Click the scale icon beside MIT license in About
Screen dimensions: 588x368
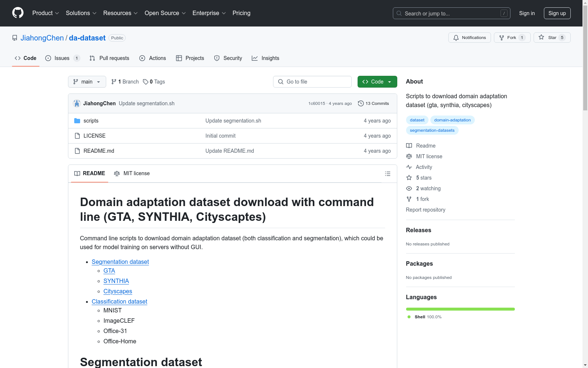coord(409,156)
